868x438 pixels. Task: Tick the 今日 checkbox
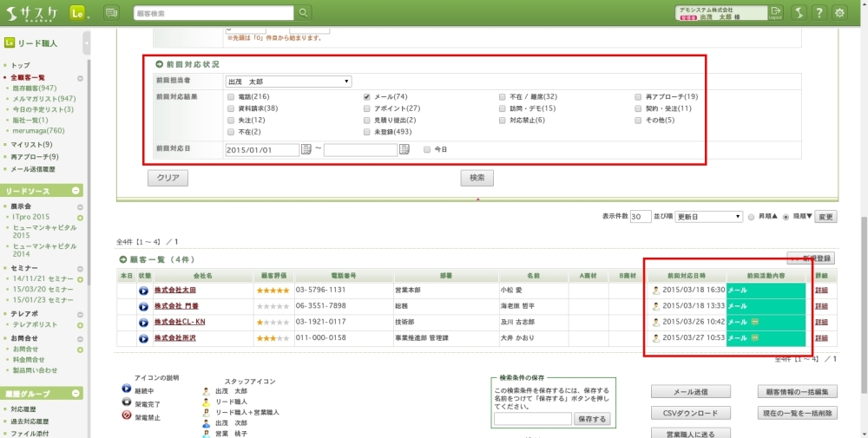(426, 149)
